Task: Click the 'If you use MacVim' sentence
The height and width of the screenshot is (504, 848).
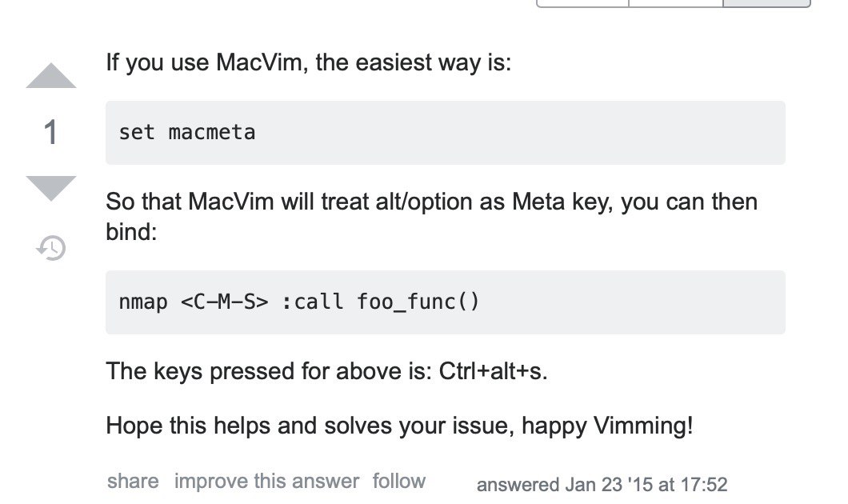Action: click(x=308, y=62)
